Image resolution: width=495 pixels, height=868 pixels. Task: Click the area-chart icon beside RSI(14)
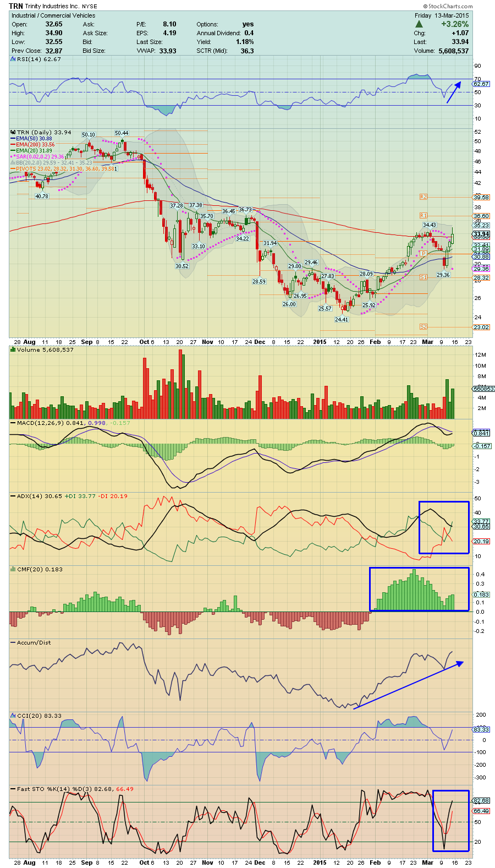point(13,59)
